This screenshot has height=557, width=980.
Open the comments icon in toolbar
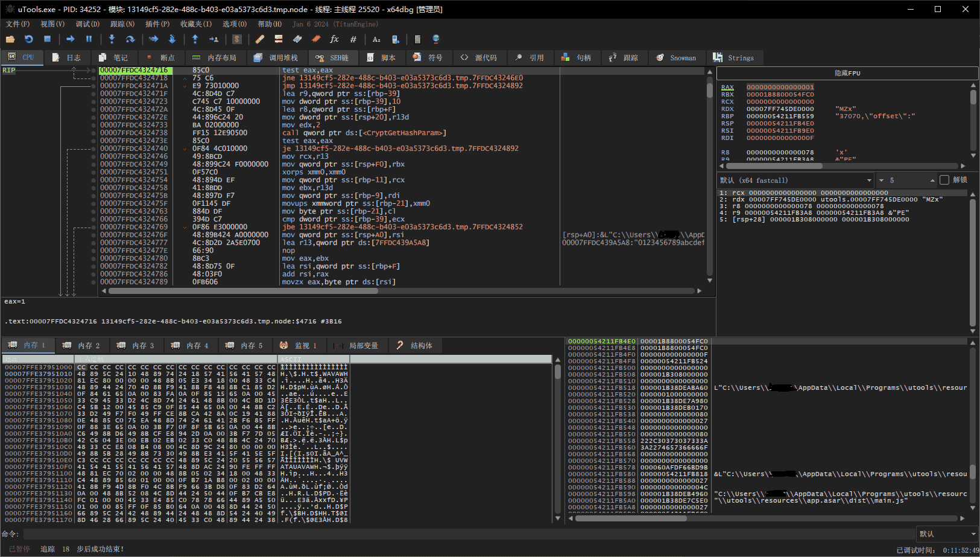click(x=279, y=39)
